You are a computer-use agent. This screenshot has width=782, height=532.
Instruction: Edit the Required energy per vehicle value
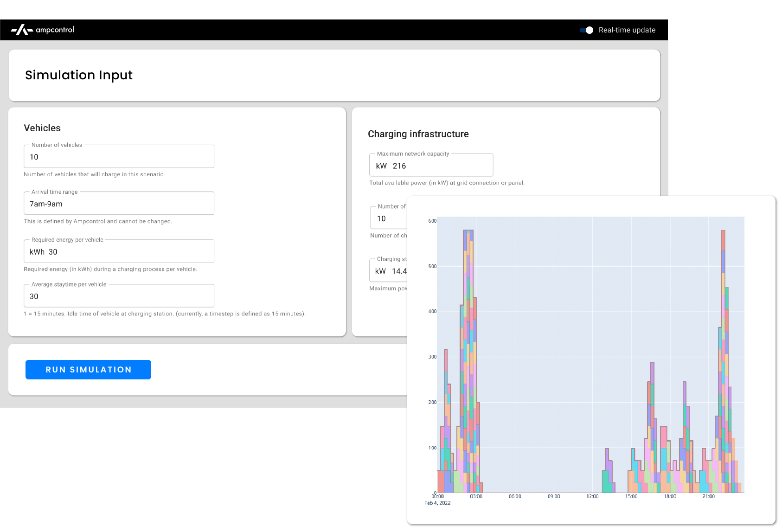[x=118, y=252]
